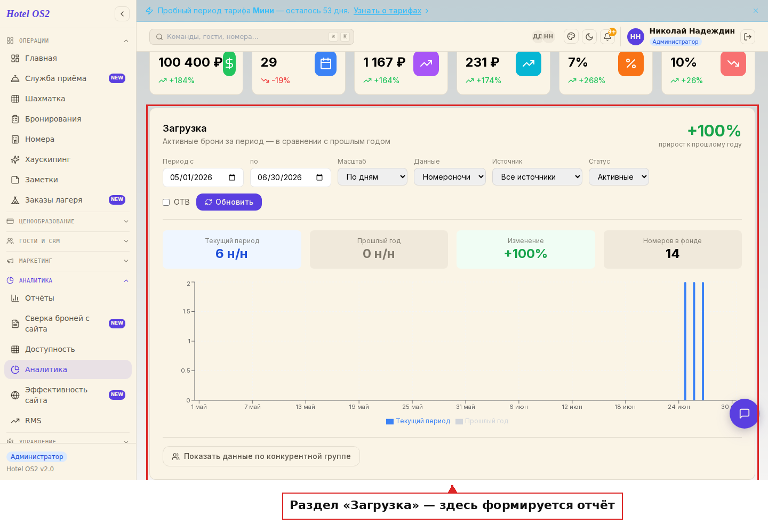Click the lightning icon in trial banner
Viewport: 768px width, 532px height.
click(149, 11)
